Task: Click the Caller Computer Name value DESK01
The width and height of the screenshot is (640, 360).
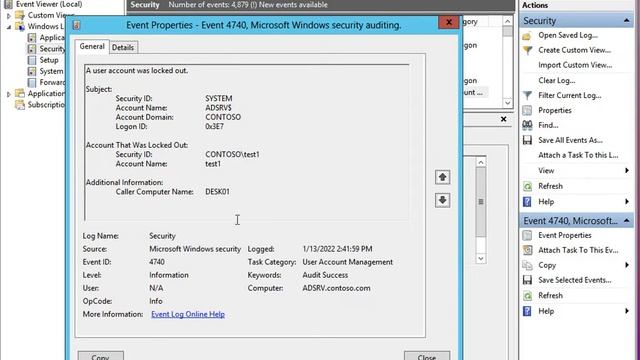Action: (x=218, y=192)
